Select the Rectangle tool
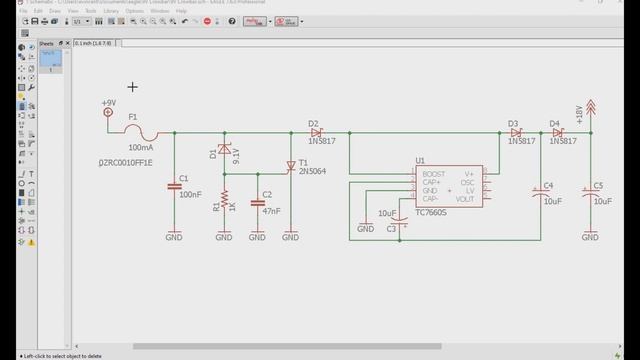The height and width of the screenshot is (360, 640). click(x=22, y=193)
